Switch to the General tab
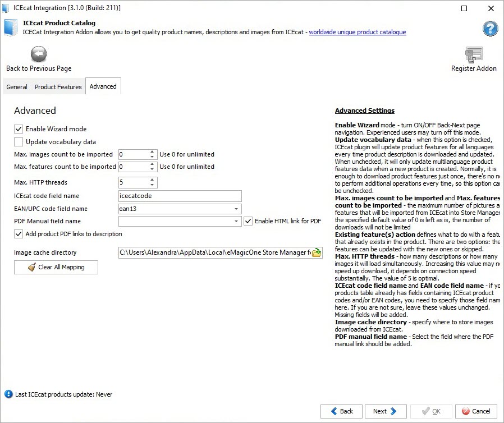This screenshot has height=423, width=504. tap(17, 87)
